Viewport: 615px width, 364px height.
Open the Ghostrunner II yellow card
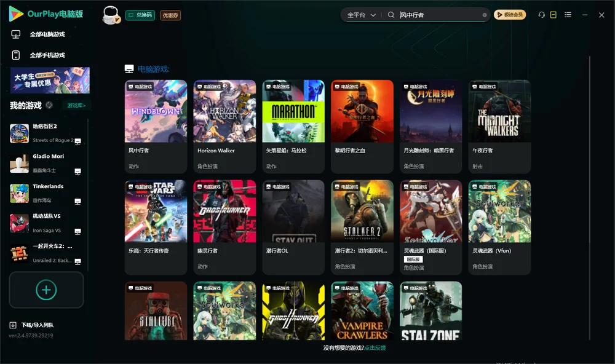[293, 311]
